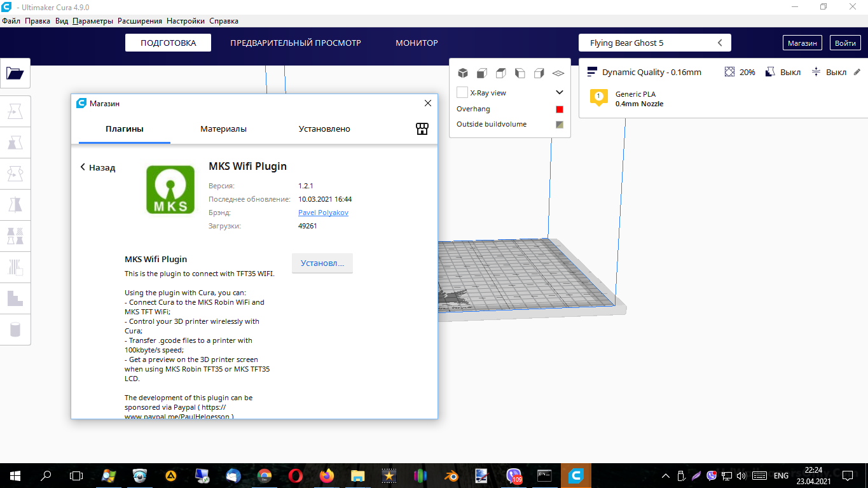Switch to the Материалы tab

coord(223,129)
